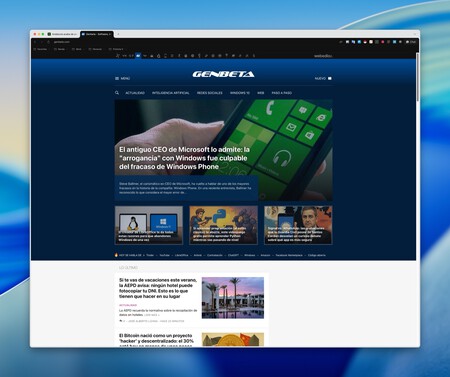Click the flame icon beside trending topics
This screenshot has width=450, height=377.
[x=116, y=255]
